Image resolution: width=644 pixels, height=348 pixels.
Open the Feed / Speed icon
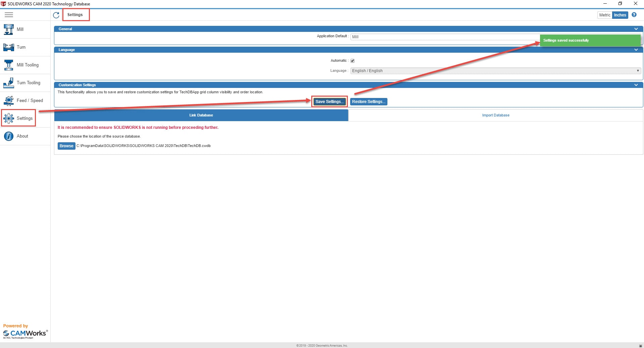[8, 101]
